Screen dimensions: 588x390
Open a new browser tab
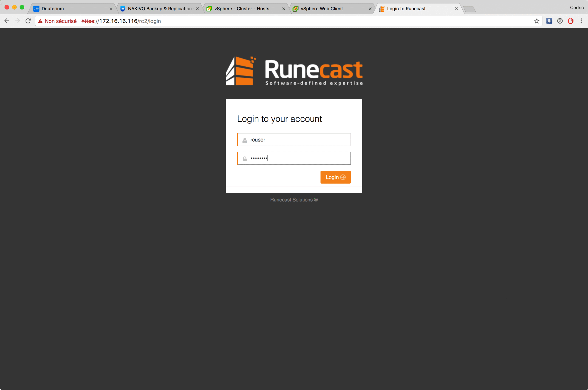coord(469,9)
